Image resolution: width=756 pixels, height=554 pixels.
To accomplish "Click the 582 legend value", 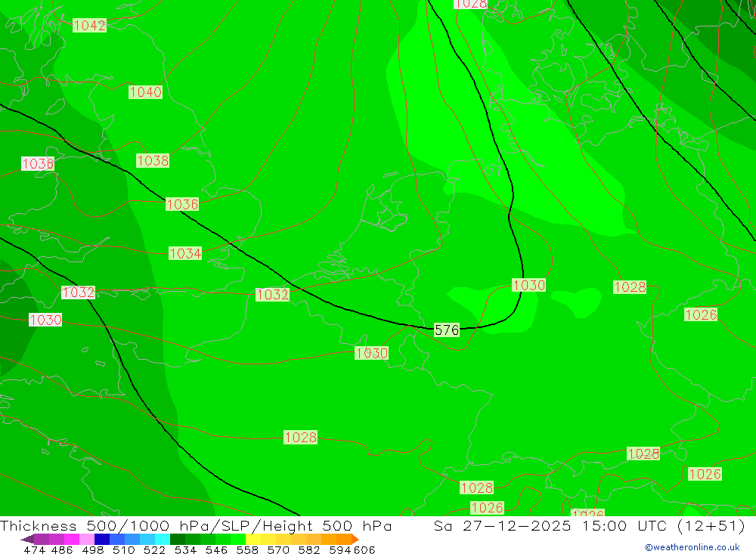I will point(309,549).
